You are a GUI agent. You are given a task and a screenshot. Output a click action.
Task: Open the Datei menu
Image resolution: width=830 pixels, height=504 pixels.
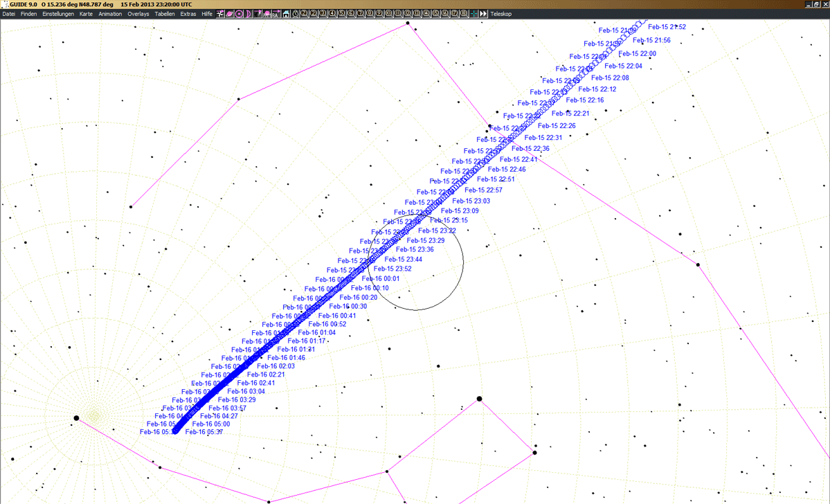coord(8,14)
